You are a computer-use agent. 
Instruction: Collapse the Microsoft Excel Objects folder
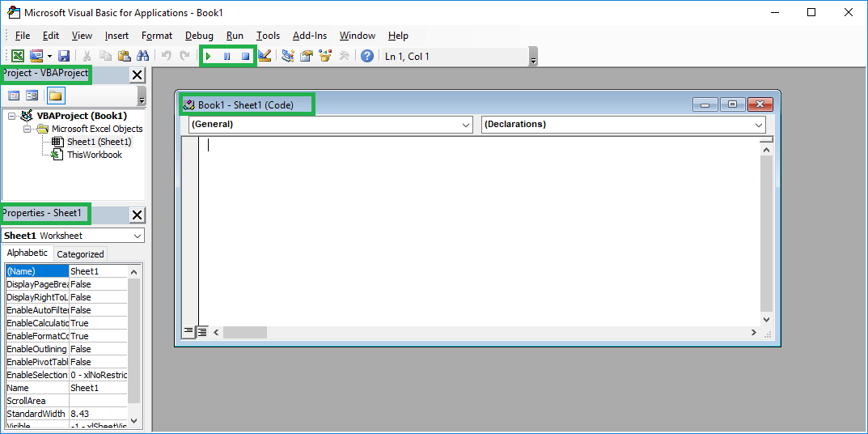(x=27, y=129)
